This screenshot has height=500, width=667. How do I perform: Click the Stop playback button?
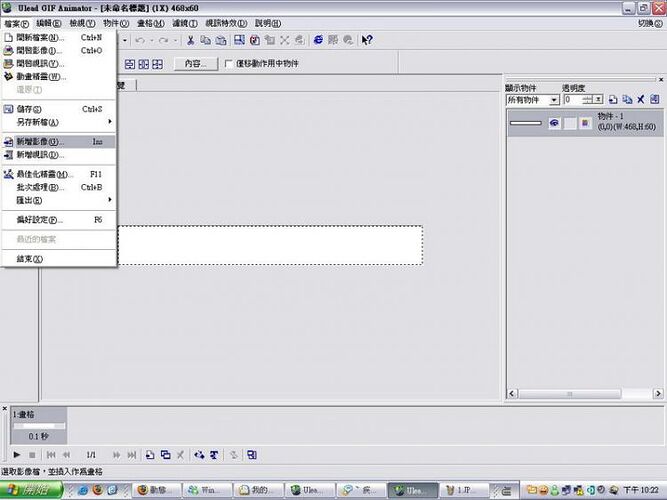tap(32, 455)
